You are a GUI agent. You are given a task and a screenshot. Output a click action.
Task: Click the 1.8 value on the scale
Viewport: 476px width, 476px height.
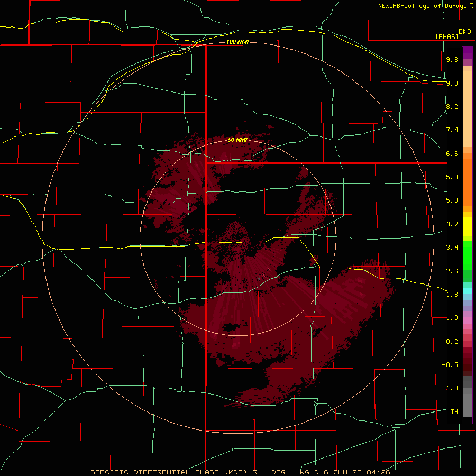pos(452,295)
